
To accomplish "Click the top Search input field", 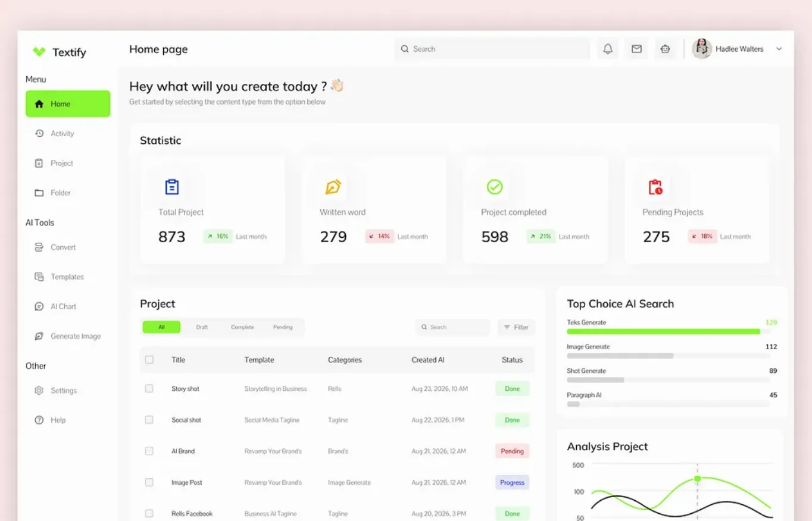I will [492, 49].
